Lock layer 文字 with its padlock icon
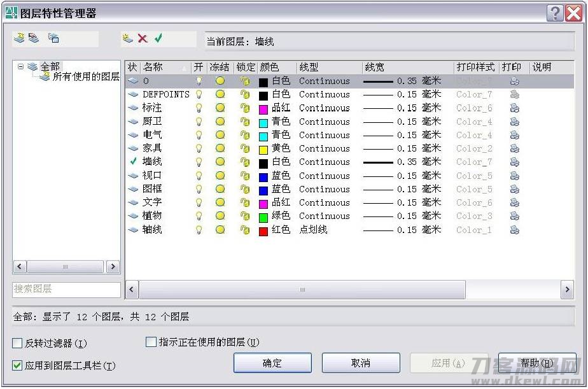The width and height of the screenshot is (588, 389). pyautogui.click(x=245, y=202)
